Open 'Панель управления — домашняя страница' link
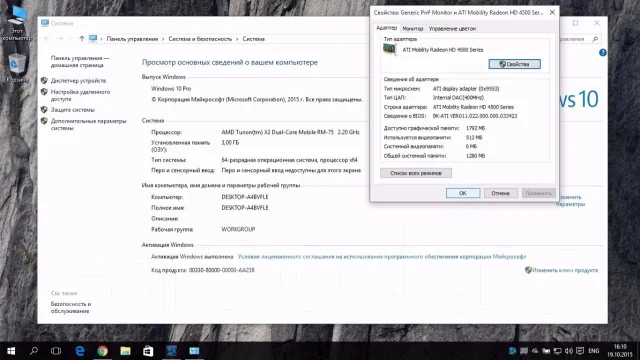 point(80,62)
